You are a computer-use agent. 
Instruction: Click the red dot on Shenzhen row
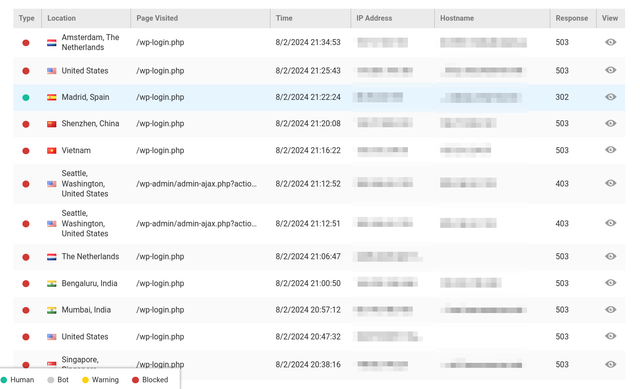click(x=26, y=124)
